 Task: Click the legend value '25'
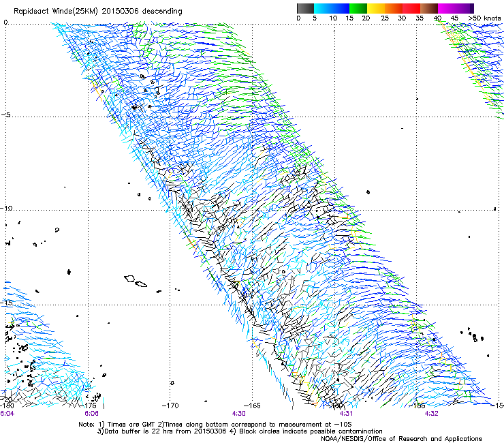click(x=384, y=18)
